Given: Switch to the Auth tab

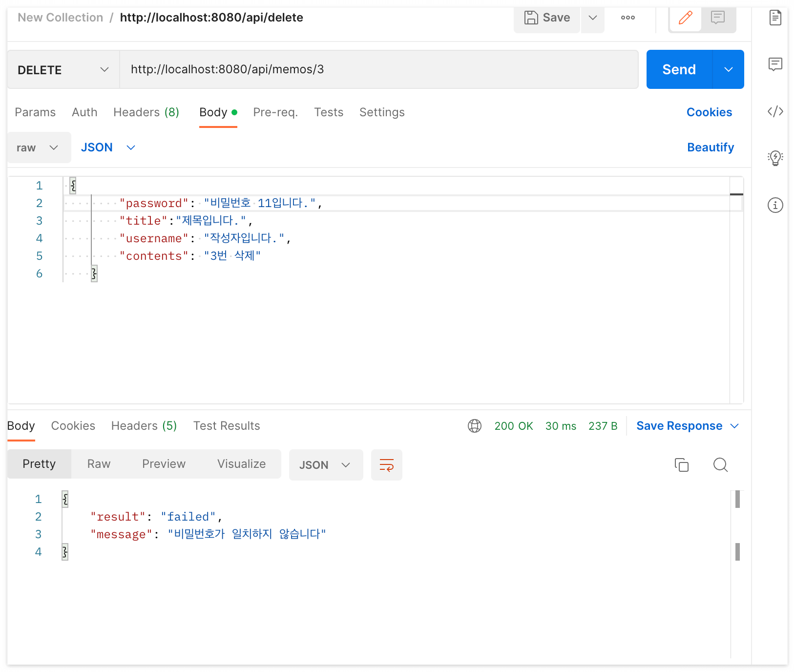Looking at the screenshot, I should pyautogui.click(x=84, y=112).
